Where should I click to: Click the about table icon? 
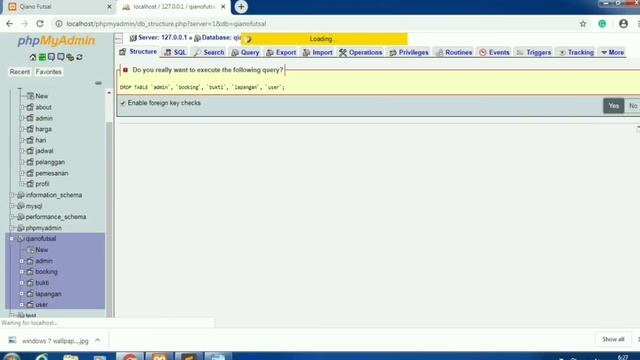pyautogui.click(x=30, y=107)
